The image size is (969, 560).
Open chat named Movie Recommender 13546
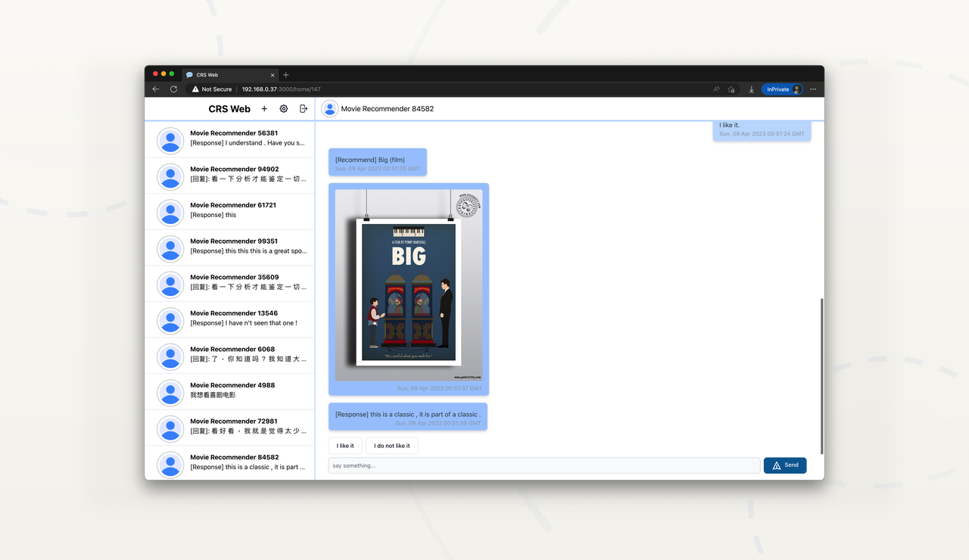pos(230,319)
